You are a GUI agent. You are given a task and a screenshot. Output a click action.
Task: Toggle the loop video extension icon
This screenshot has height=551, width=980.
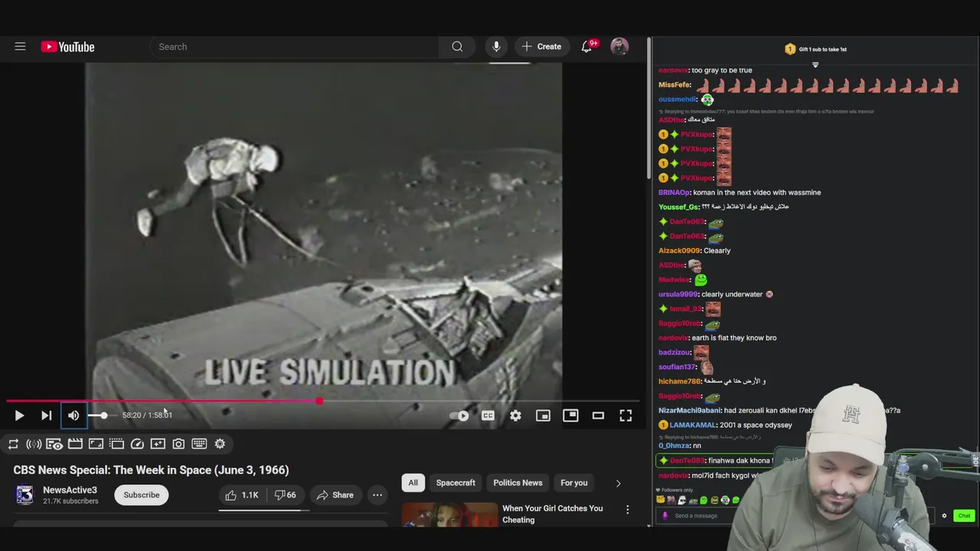[13, 444]
